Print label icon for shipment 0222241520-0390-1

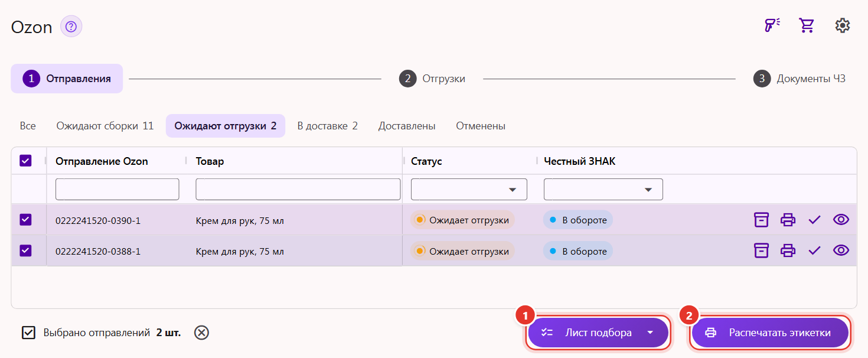(x=788, y=220)
